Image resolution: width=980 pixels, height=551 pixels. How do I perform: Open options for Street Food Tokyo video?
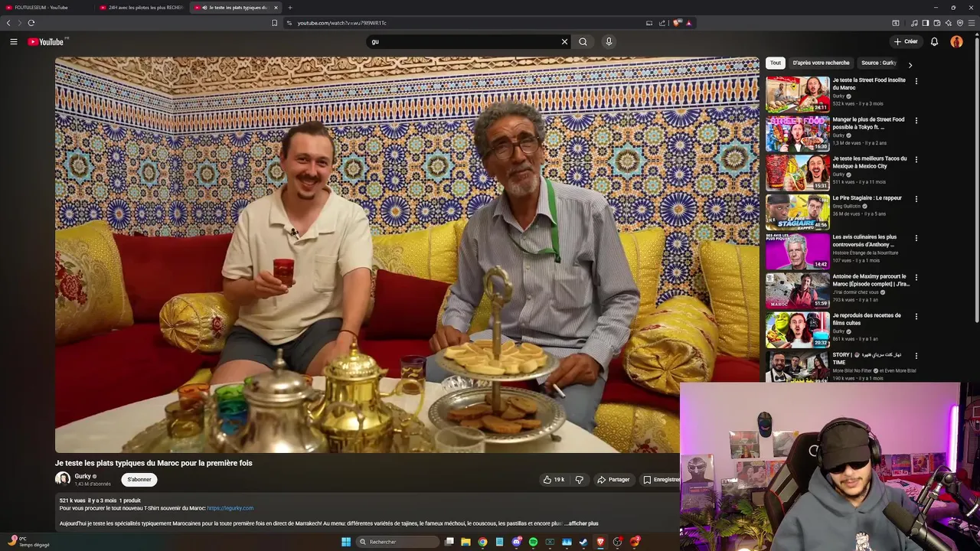click(x=916, y=121)
